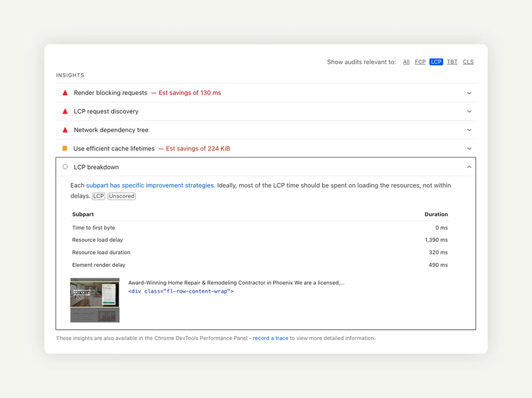The width and height of the screenshot is (532, 398).
Task: Select the Element render delay row label
Action: 99,265
